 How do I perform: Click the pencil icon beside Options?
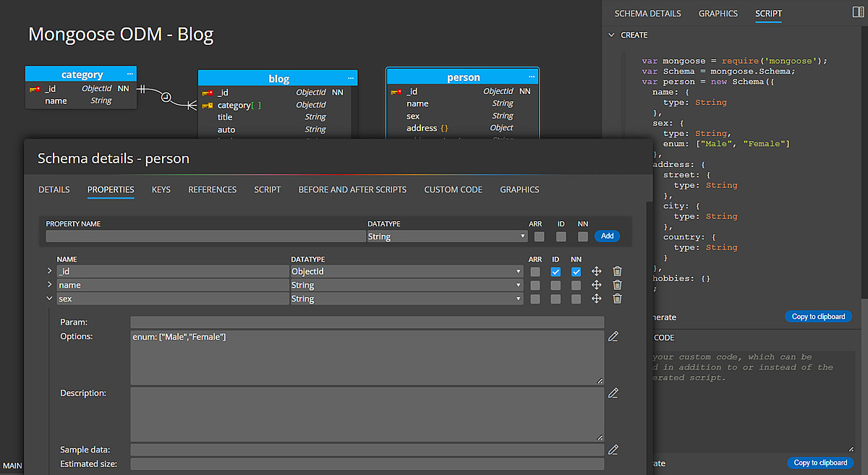click(x=613, y=336)
